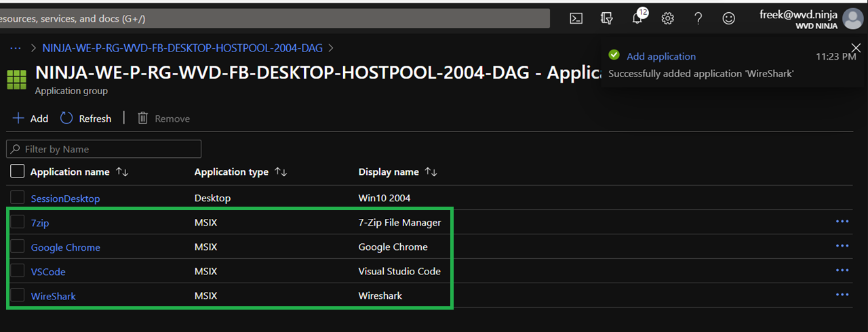868x332 pixels.
Task: Open the Help question mark icon
Action: click(698, 18)
